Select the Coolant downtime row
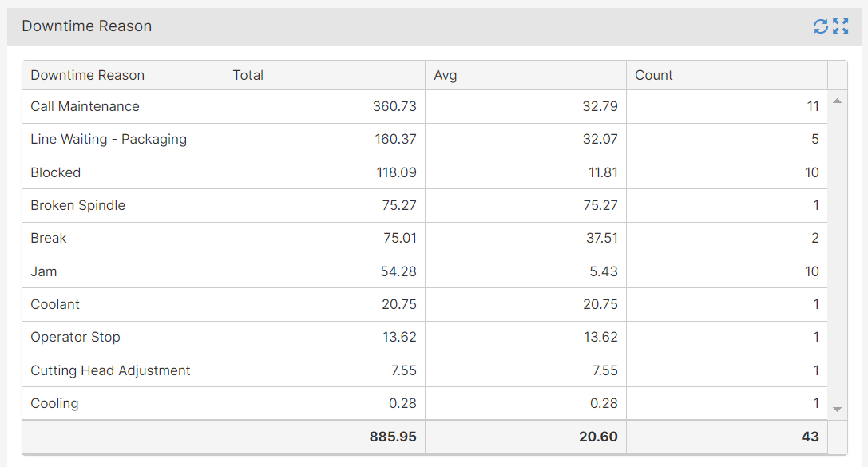The image size is (868, 467). [55, 304]
